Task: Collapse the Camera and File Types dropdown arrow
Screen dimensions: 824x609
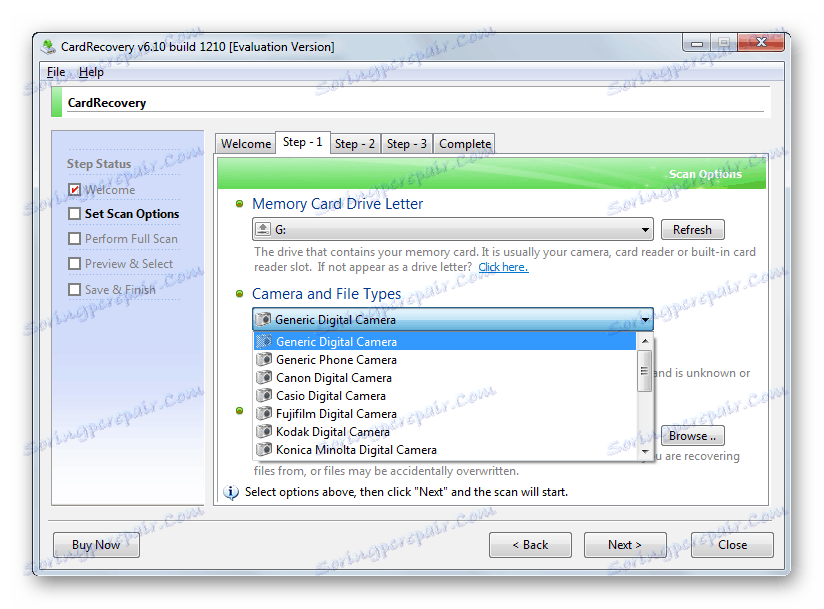Action: point(645,319)
